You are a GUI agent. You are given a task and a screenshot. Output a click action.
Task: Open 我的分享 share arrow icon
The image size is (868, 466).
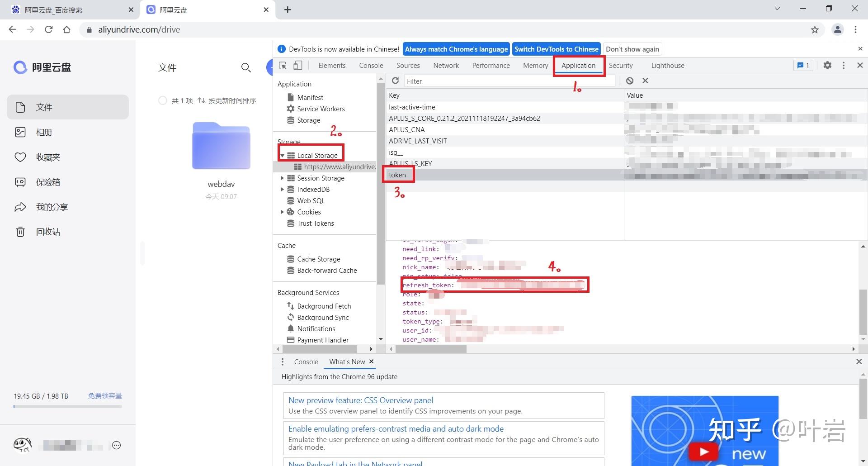(20, 207)
